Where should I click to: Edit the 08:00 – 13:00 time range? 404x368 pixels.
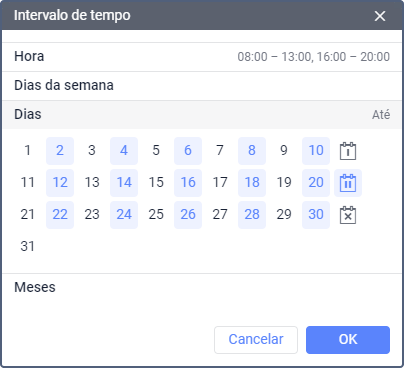click(x=274, y=57)
